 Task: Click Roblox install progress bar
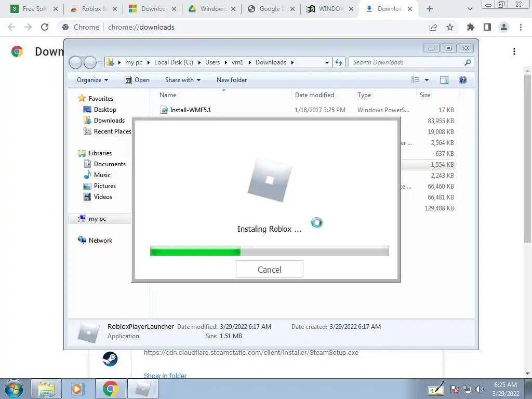[270, 251]
